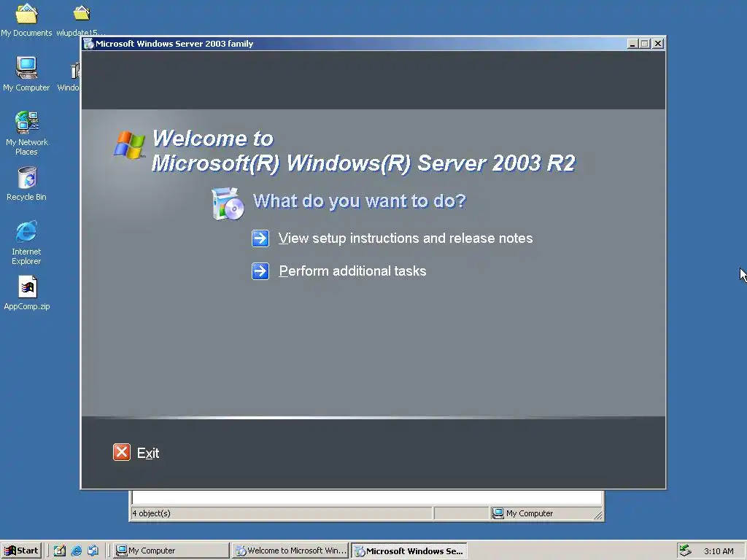Click the arrow icon beside Perform additional tasks
This screenshot has height=560, width=747.
pos(260,271)
